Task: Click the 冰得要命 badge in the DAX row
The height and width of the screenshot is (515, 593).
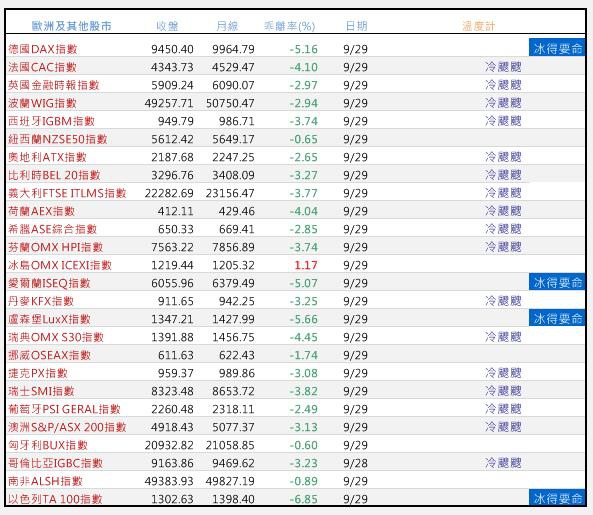Action: point(557,48)
